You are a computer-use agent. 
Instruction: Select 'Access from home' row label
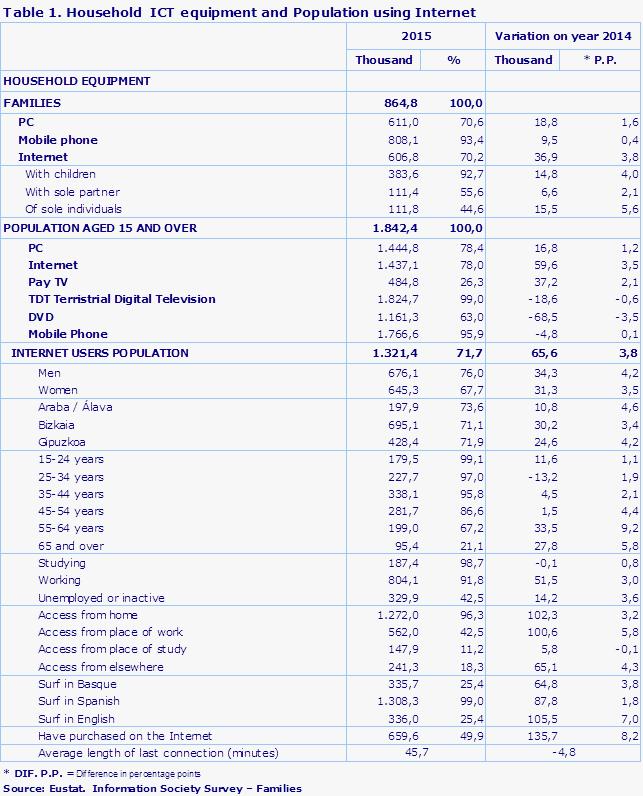88,615
